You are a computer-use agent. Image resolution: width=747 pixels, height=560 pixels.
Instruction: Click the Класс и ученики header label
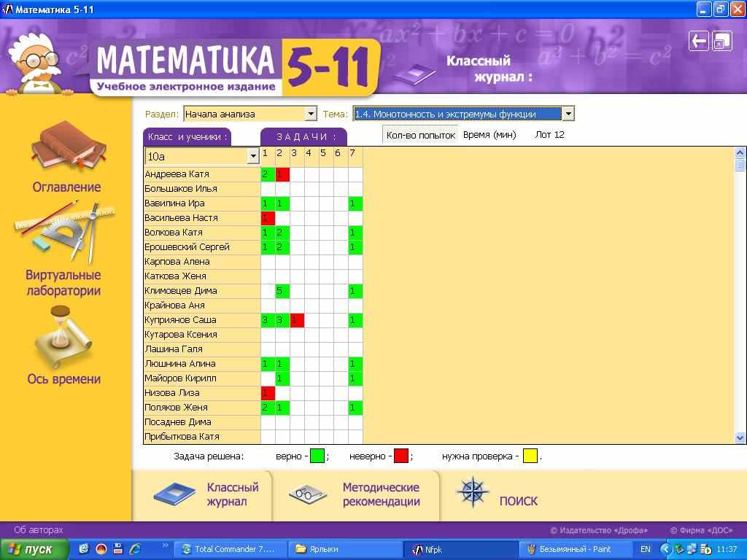pyautogui.click(x=187, y=137)
